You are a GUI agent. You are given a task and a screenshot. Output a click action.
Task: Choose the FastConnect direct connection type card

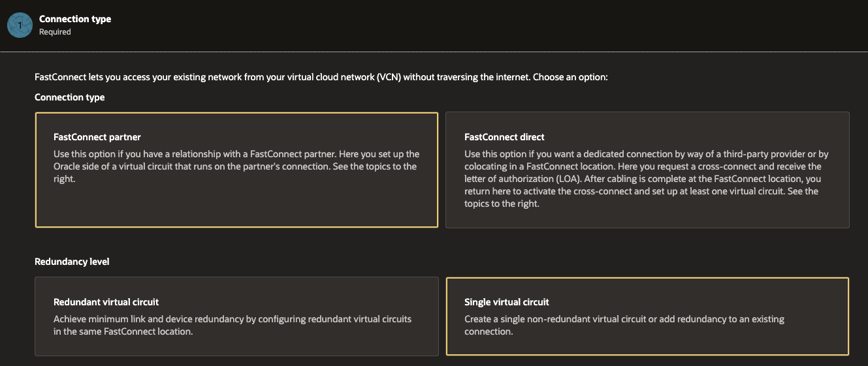(647, 170)
